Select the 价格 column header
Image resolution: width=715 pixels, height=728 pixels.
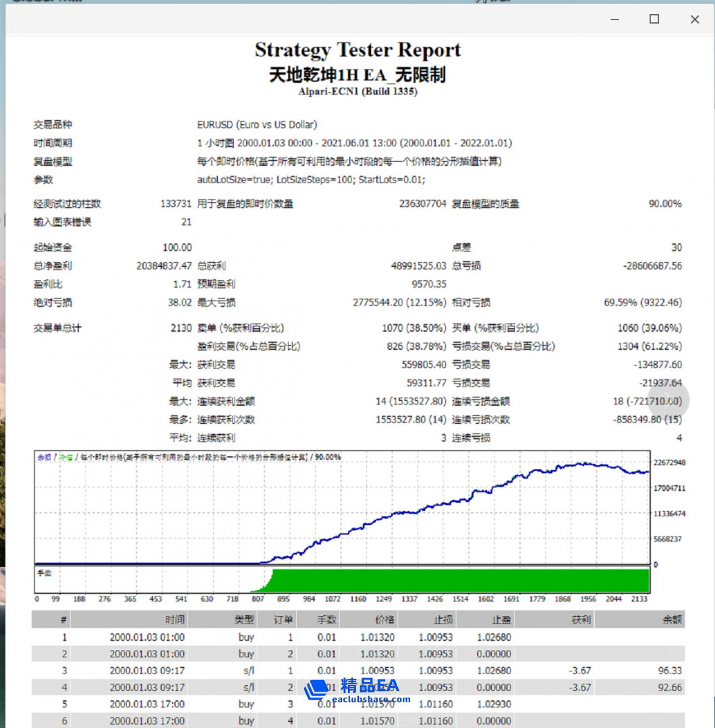pyautogui.click(x=384, y=619)
